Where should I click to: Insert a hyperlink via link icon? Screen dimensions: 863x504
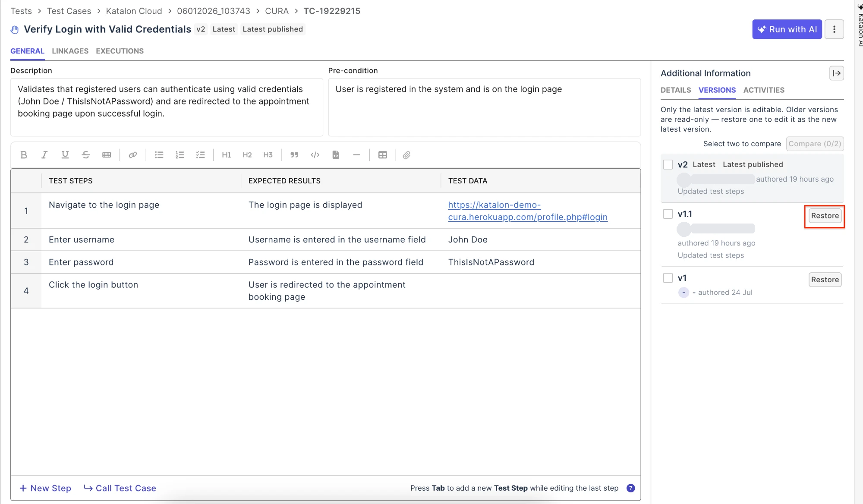click(133, 155)
